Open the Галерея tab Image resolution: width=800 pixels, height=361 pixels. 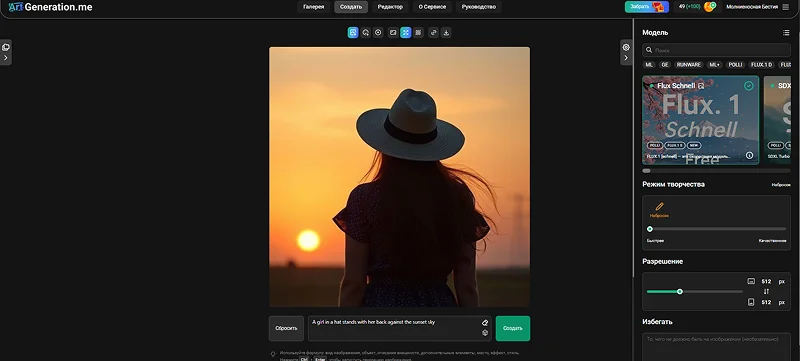314,7
